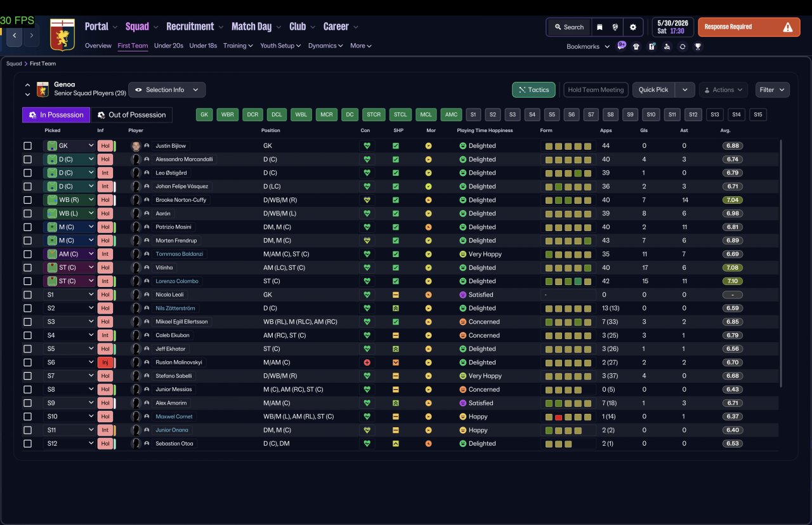Screen dimensions: 812x525
Task: Tick the checkbox for Alessandro Marcandalli
Action: tap(27, 159)
